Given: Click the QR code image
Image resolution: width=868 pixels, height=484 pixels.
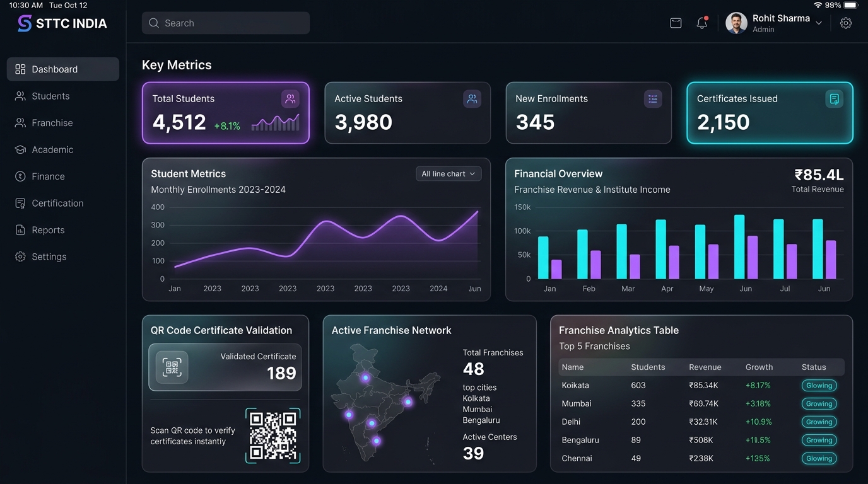Looking at the screenshot, I should (x=273, y=435).
